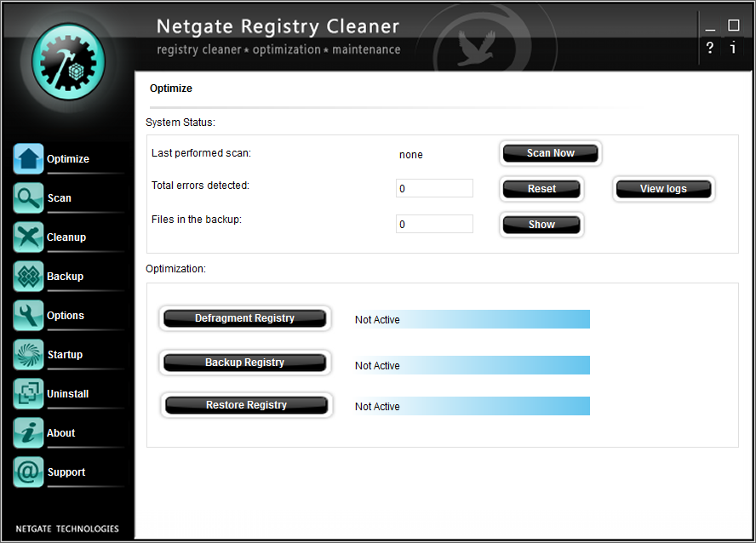The height and width of the screenshot is (543, 756).
Task: Open the Uninstall section label
Action: (68, 394)
